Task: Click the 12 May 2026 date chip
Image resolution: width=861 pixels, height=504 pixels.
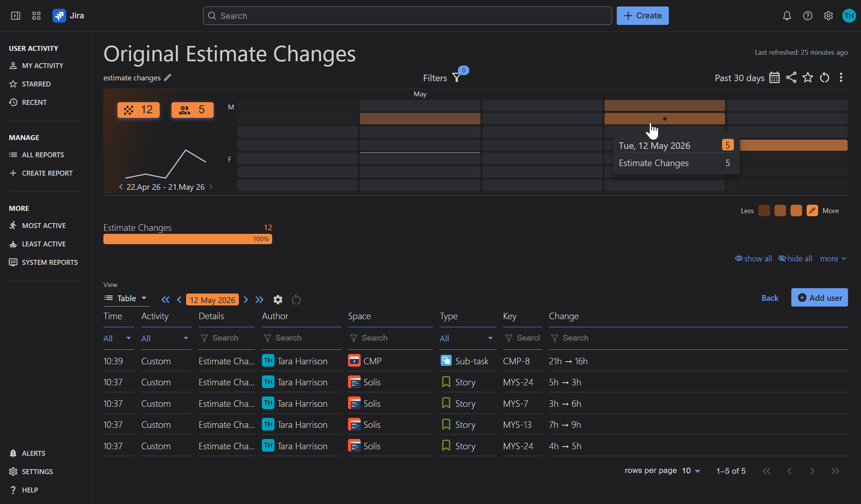Action: (x=212, y=300)
